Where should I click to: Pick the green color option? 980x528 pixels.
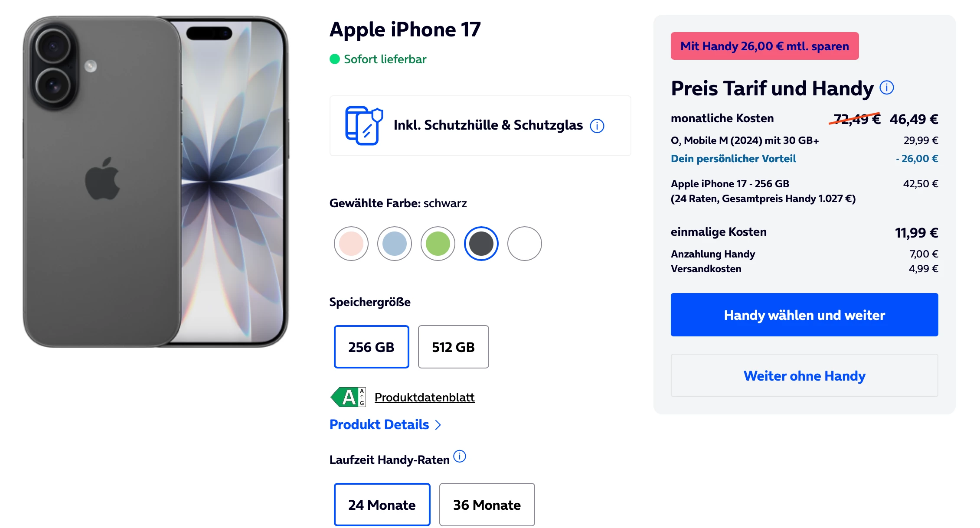click(438, 244)
